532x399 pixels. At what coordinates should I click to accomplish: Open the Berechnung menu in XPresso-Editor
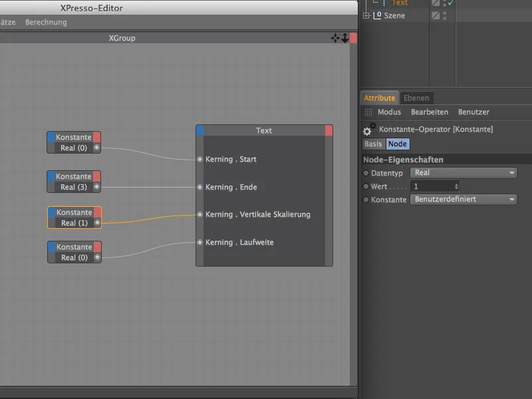(46, 22)
